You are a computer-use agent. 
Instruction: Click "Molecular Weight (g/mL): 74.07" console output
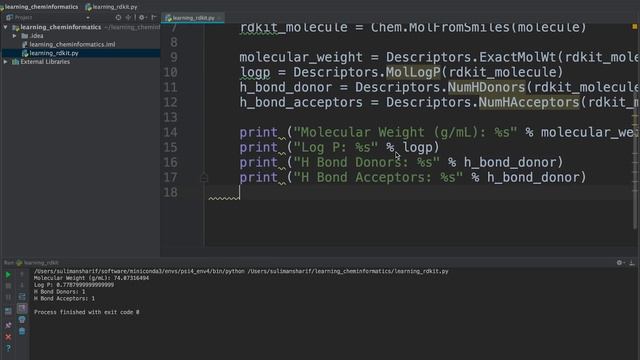click(x=91, y=278)
